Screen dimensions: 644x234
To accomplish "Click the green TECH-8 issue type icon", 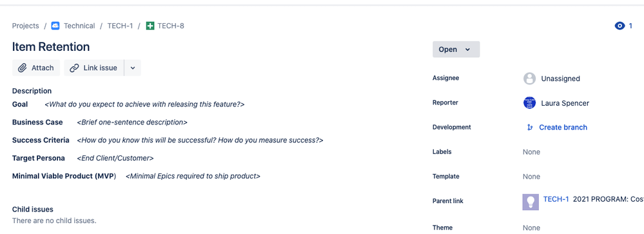I will pos(150,26).
